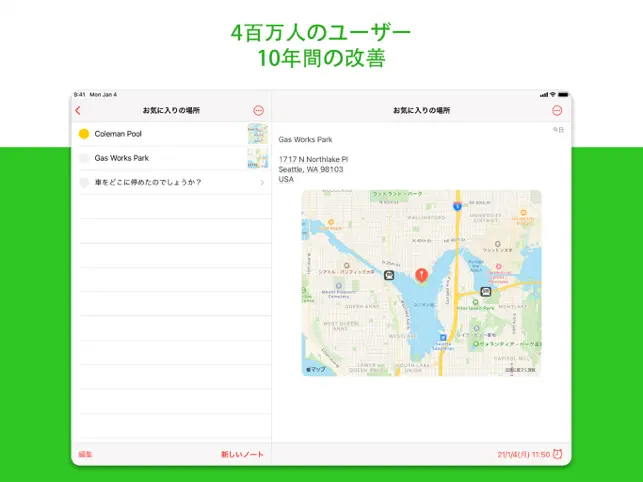The image size is (643, 482).
Task: Tap the Gas Works Park title in note
Action: (305, 139)
